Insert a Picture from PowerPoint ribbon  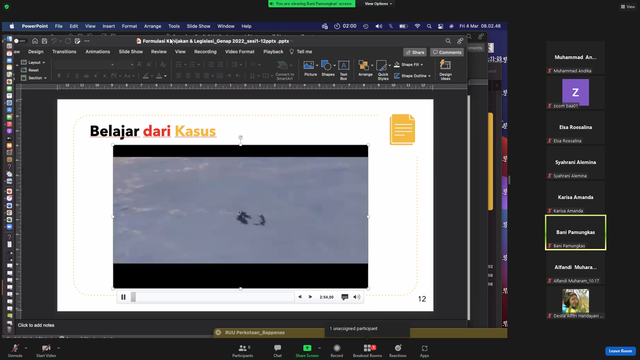310,69
